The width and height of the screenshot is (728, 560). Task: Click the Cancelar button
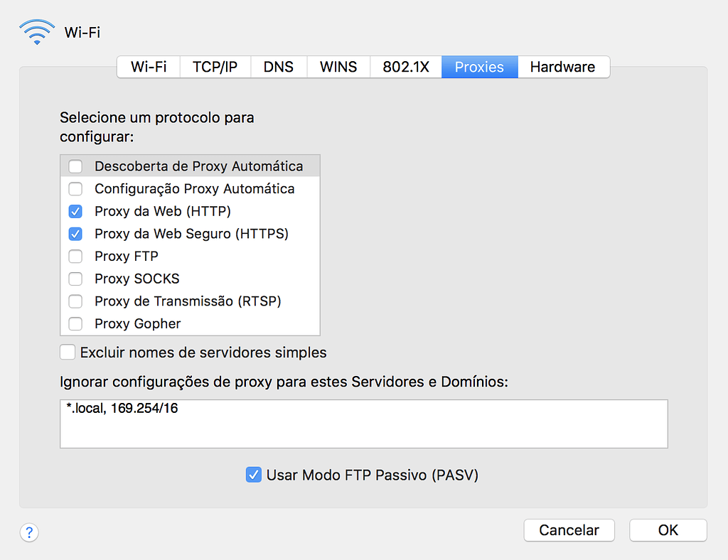pos(569,530)
